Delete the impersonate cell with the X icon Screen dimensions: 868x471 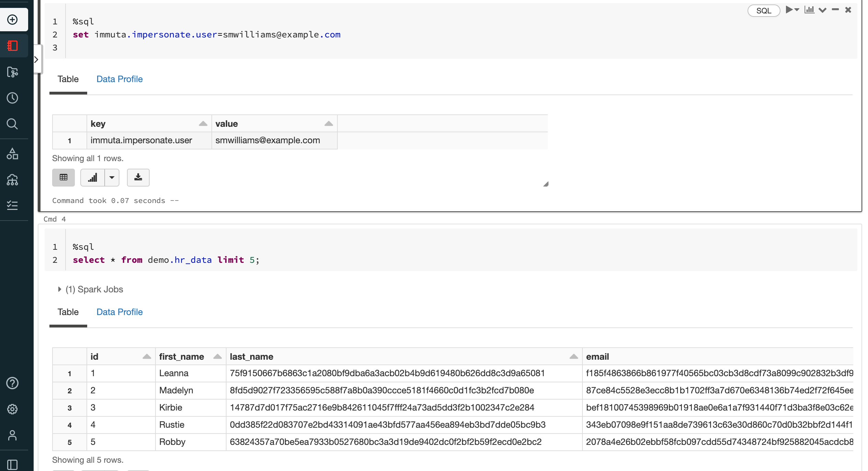coord(848,10)
